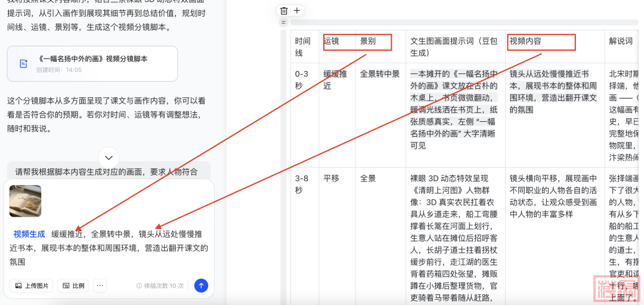Click the info icon beside 体验次数

(x=139, y=286)
